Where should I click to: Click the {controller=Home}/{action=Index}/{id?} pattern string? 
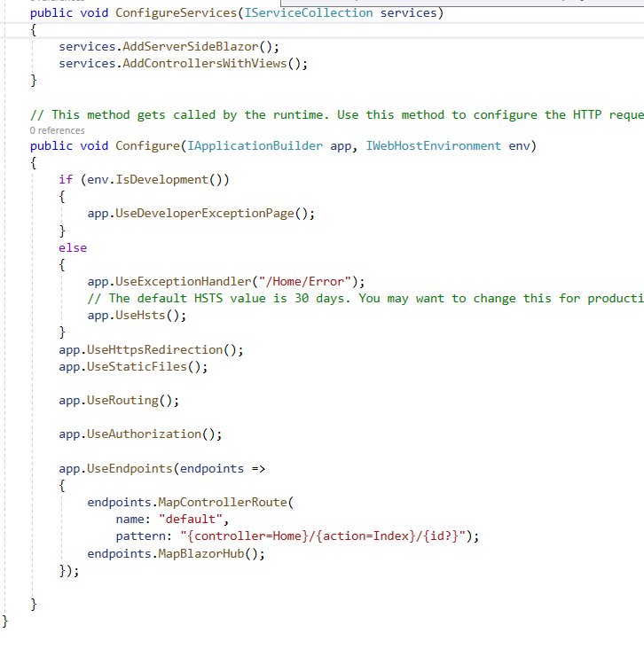(322, 536)
